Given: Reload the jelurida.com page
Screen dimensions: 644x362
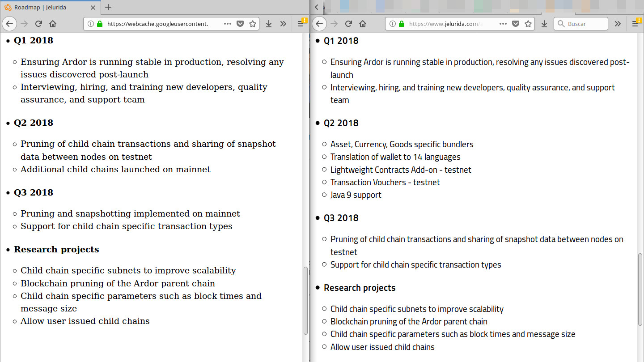Looking at the screenshot, I should tap(348, 24).
